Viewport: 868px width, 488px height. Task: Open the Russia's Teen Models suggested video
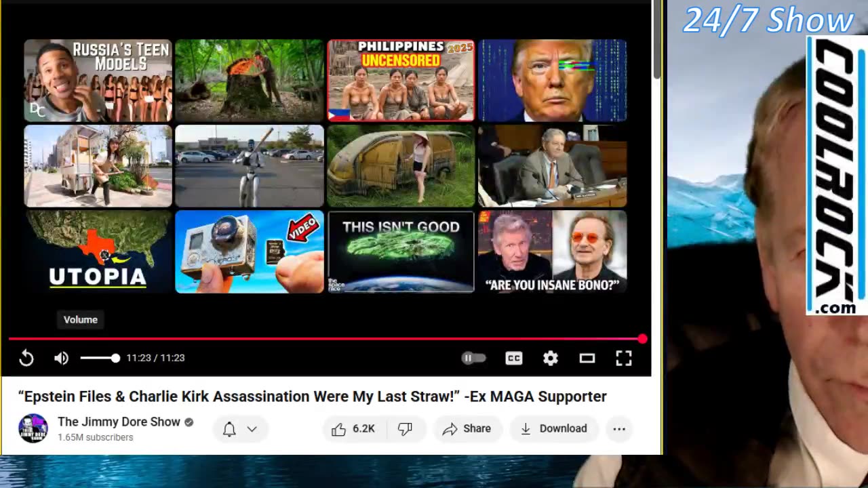click(98, 80)
